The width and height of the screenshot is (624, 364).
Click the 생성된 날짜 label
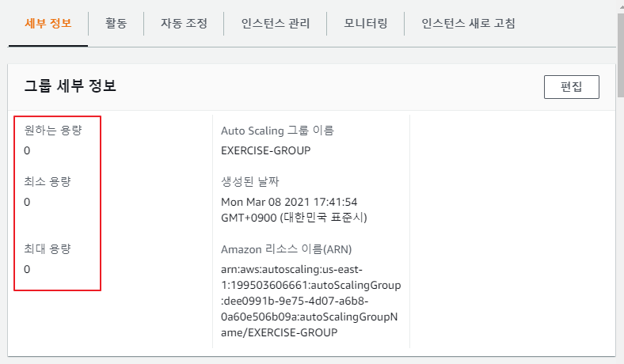(250, 182)
